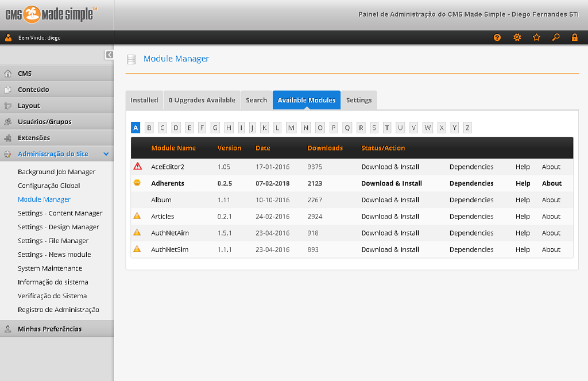Screen dimensions: 588x381
Task: Open System Maintenance in sidebar
Action: click(50, 268)
